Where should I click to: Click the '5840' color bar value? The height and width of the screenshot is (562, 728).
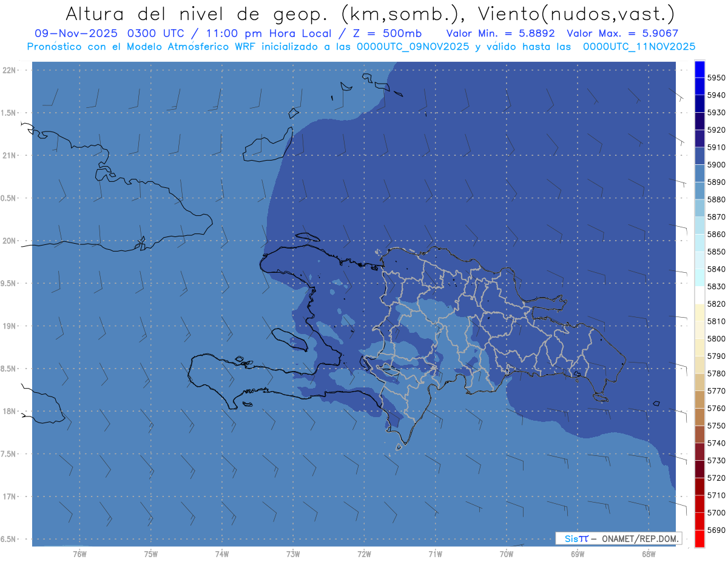[x=716, y=269]
